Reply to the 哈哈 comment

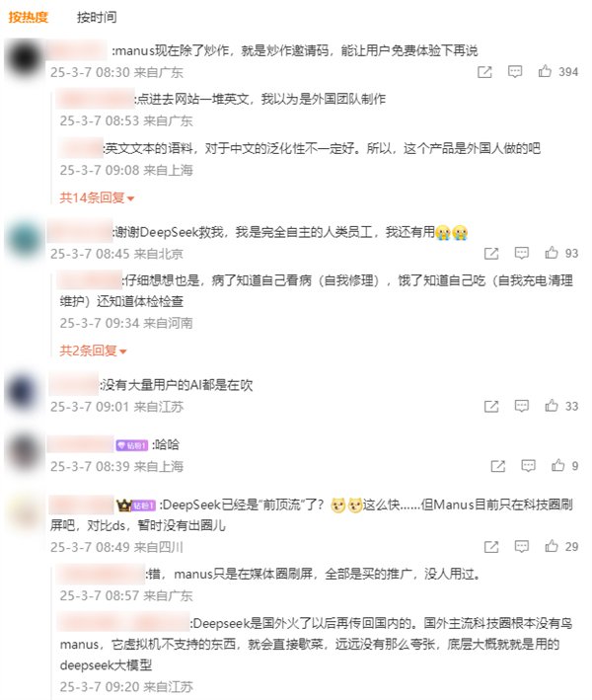point(528,466)
